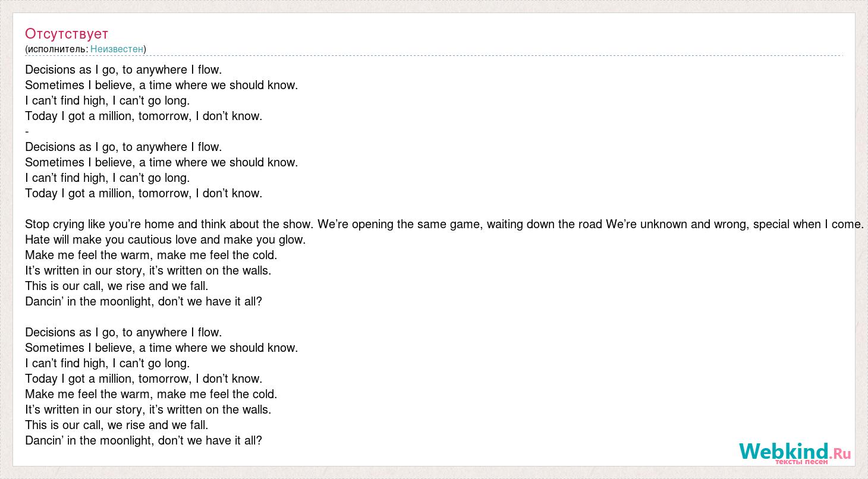Screen dimensions: 868x479
Task: Click the dash separator line between verses
Action: 27,131
